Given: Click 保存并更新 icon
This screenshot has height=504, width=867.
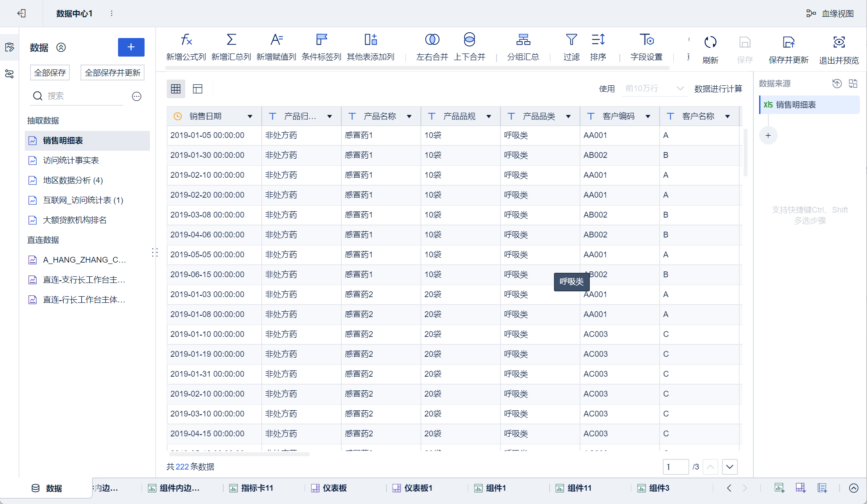Looking at the screenshot, I should [788, 42].
